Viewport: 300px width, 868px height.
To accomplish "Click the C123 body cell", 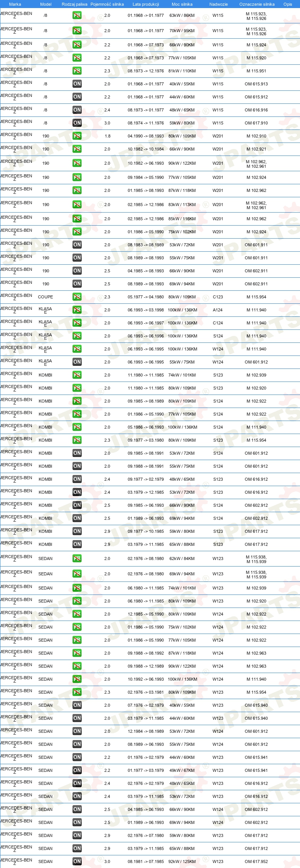I will [218, 297].
